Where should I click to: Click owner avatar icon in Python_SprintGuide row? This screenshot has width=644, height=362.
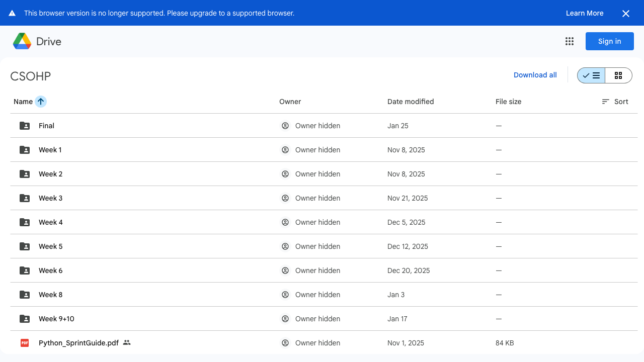(x=285, y=343)
